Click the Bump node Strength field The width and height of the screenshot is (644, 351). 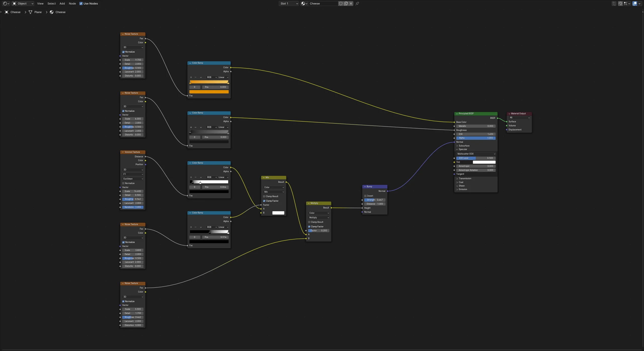tap(375, 200)
